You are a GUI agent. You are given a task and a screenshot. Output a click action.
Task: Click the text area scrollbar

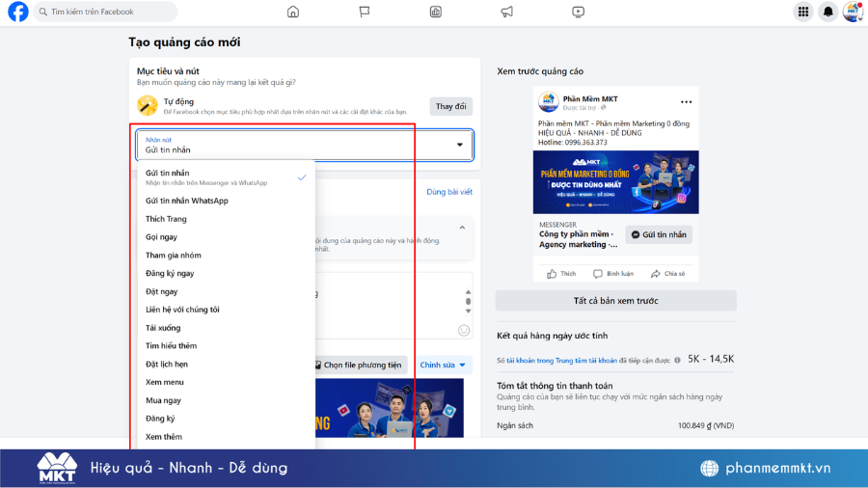click(x=469, y=302)
